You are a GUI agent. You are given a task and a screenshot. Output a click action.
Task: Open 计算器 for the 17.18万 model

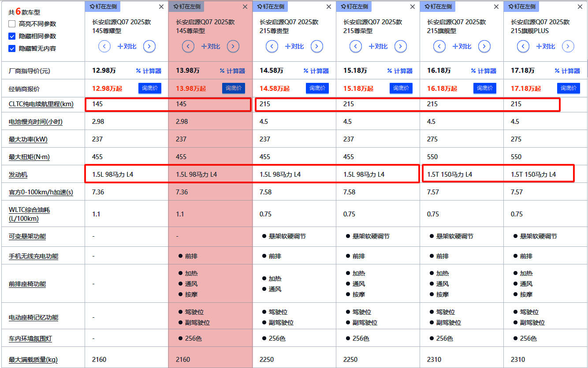pos(567,71)
